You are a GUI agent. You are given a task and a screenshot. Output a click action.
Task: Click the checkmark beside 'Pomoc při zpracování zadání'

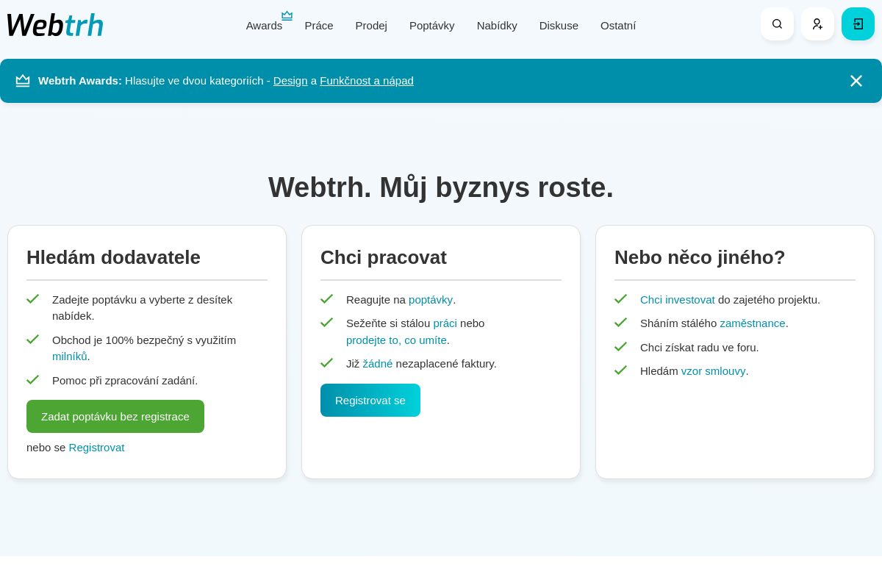[x=33, y=380]
